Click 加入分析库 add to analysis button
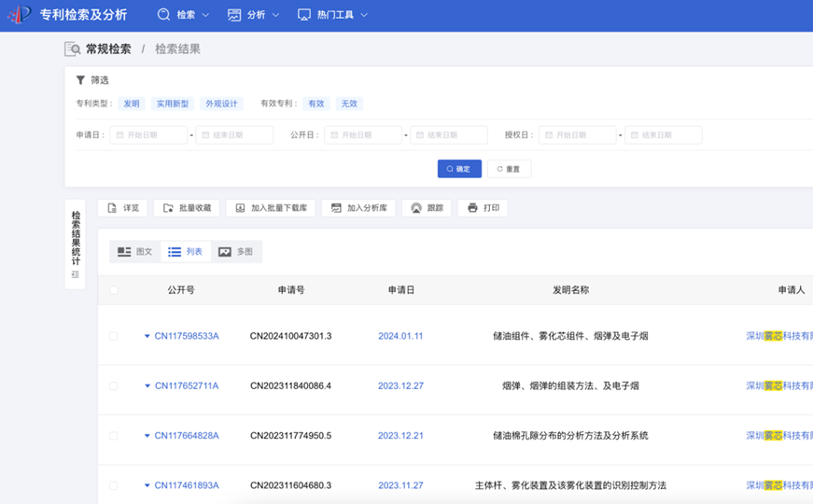813x504 pixels. pyautogui.click(x=358, y=208)
